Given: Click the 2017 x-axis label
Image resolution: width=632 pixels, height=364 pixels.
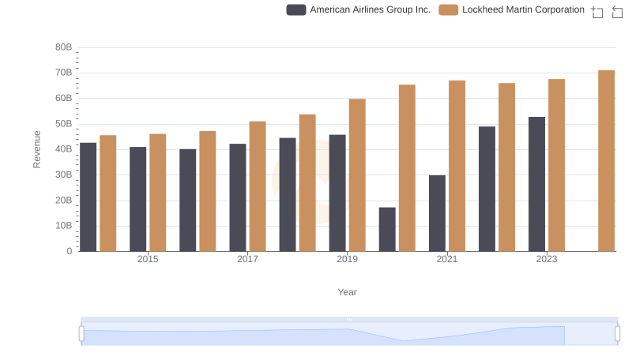Looking at the screenshot, I should pos(247,259).
